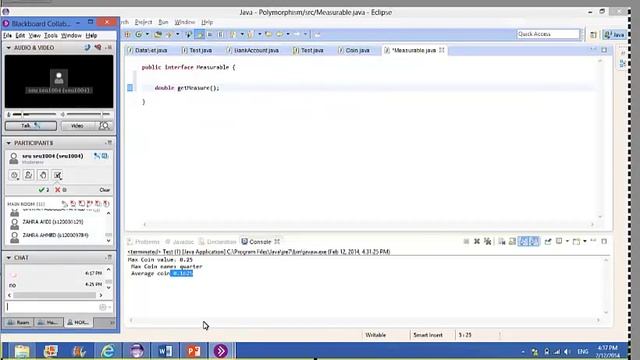640x360 pixels.
Task: Collapse the Chat panel arrow
Action: [9, 258]
